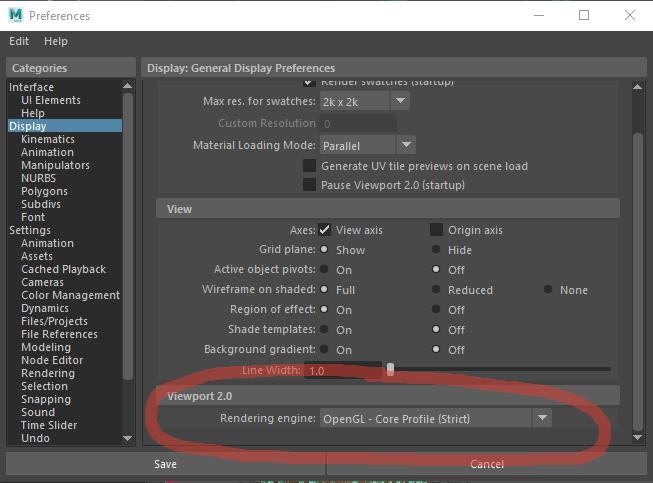Select Kinematics category under Display
653x483 pixels.
48,140
